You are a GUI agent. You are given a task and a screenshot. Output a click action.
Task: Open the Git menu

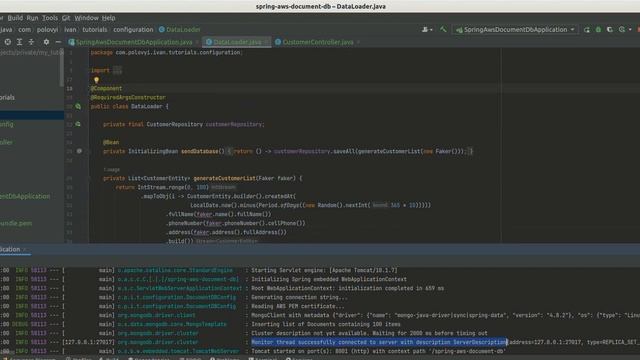66,18
